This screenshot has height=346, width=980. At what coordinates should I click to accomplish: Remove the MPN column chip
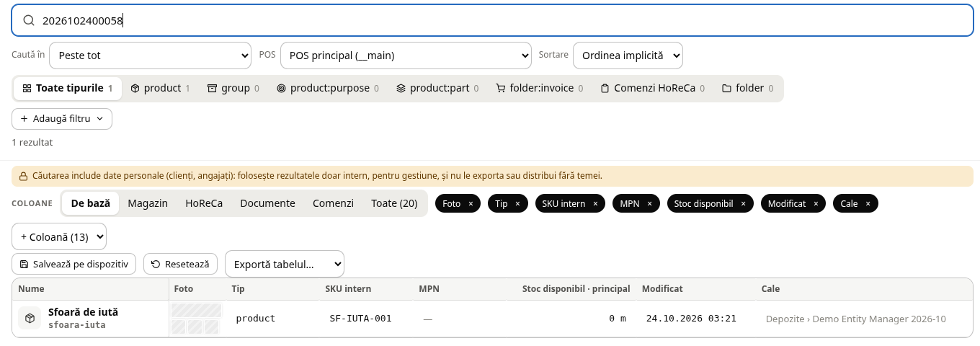(x=649, y=204)
